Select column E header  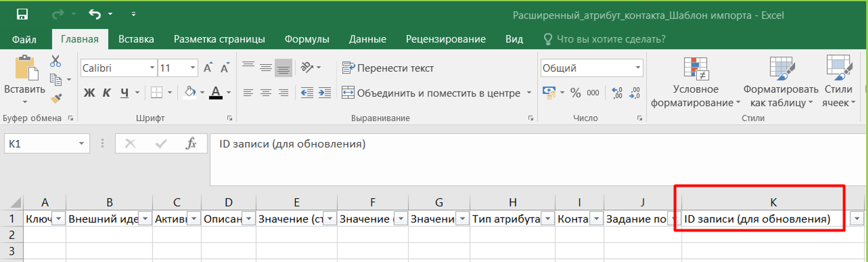coord(297,202)
